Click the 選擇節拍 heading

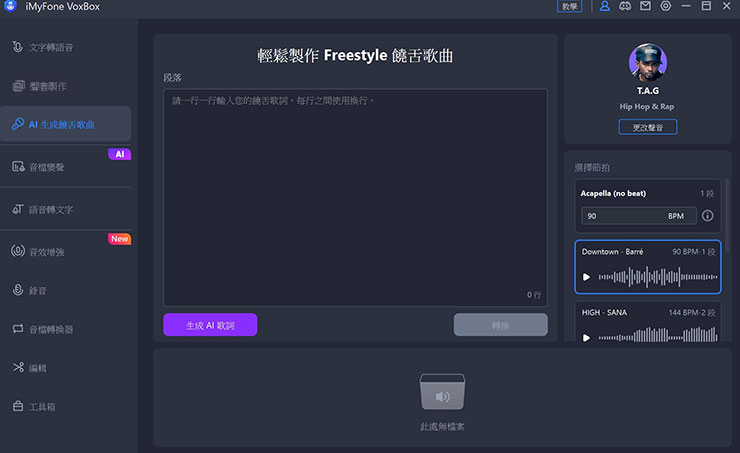click(592, 167)
